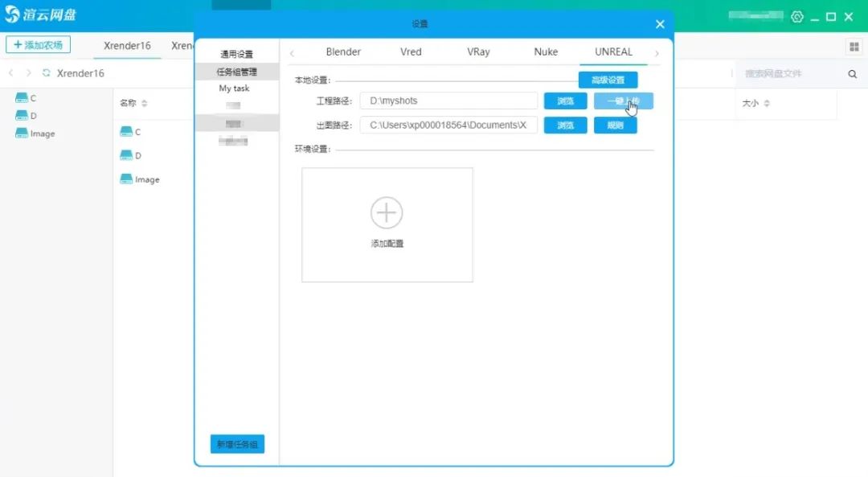The height and width of the screenshot is (477, 868).
Task: Click the 高级设置 button
Action: click(x=608, y=80)
